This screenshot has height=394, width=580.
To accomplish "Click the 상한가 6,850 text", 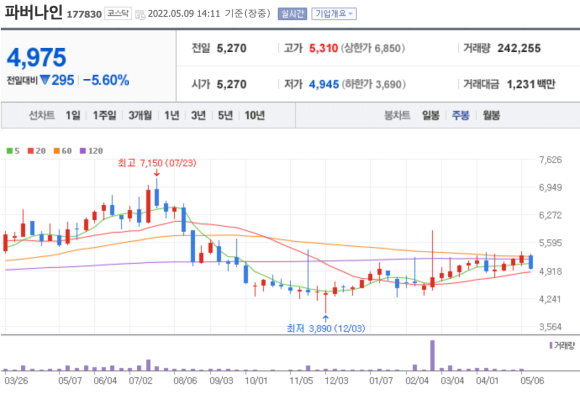I will pyautogui.click(x=373, y=48).
